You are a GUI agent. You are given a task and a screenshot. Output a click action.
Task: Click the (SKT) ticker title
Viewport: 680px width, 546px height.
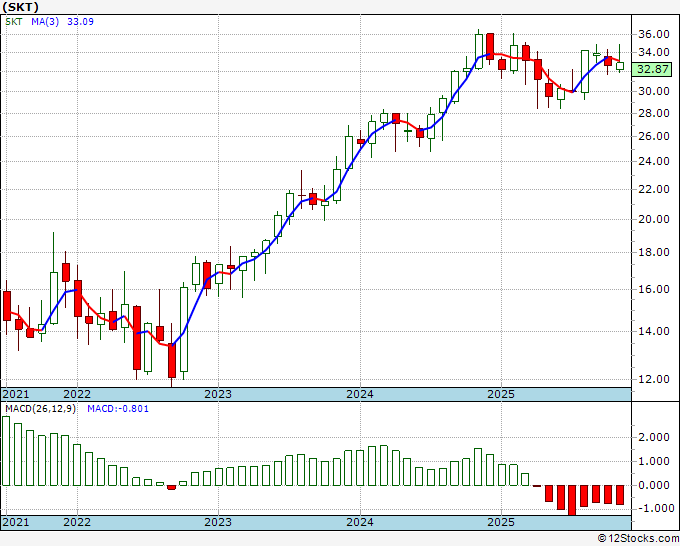20,7
